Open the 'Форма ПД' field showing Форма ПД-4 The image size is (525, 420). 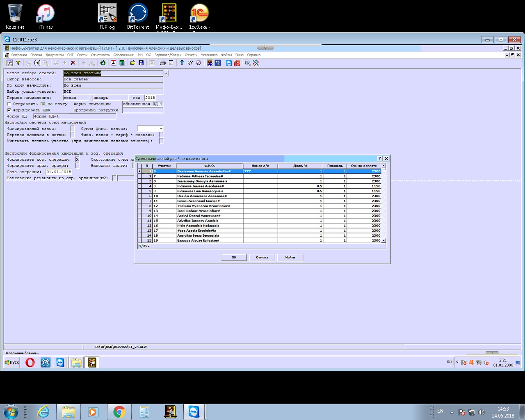click(75, 116)
